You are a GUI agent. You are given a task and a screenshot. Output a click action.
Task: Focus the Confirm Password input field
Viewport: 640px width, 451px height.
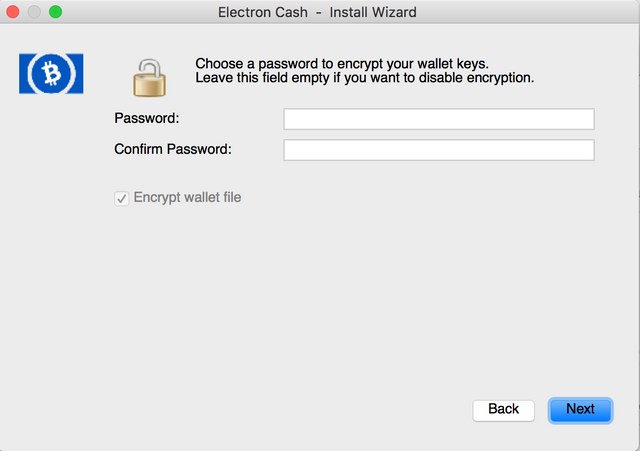[x=438, y=150]
